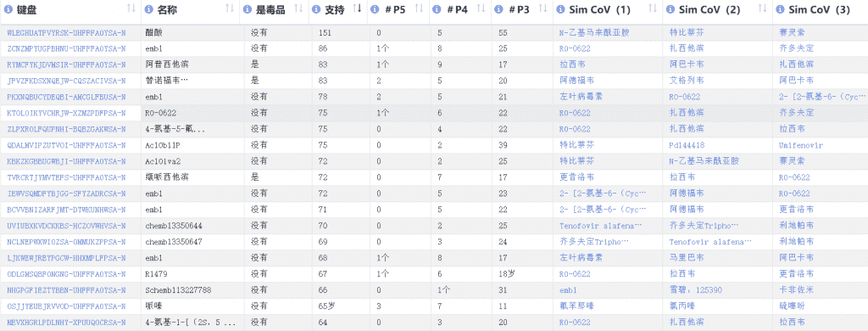Open key NHGPGFIEZTYBBN-UHFFFAOYSA-N link
The width and height of the screenshot is (868, 331).
(66, 290)
